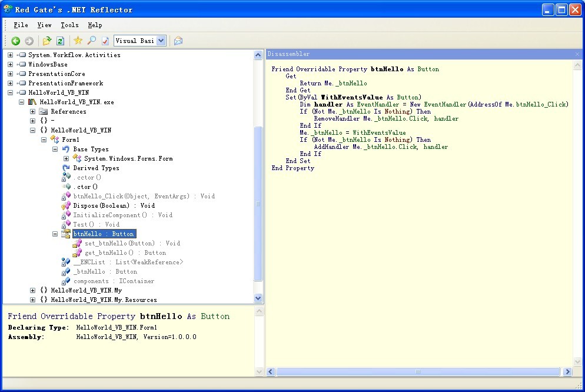Viewport: 585px width, 392px height.
Task: Click the Form1 class icon
Action: pos(55,139)
